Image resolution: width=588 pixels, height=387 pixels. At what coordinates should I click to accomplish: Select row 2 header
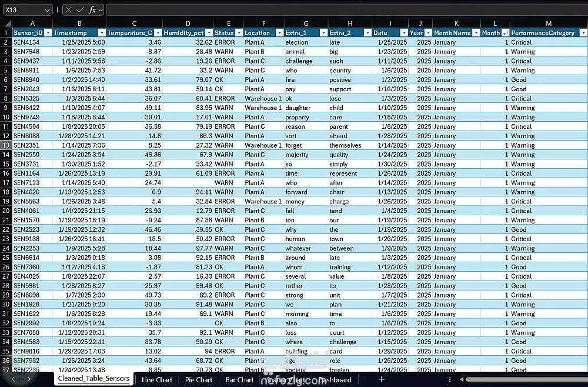6,42
